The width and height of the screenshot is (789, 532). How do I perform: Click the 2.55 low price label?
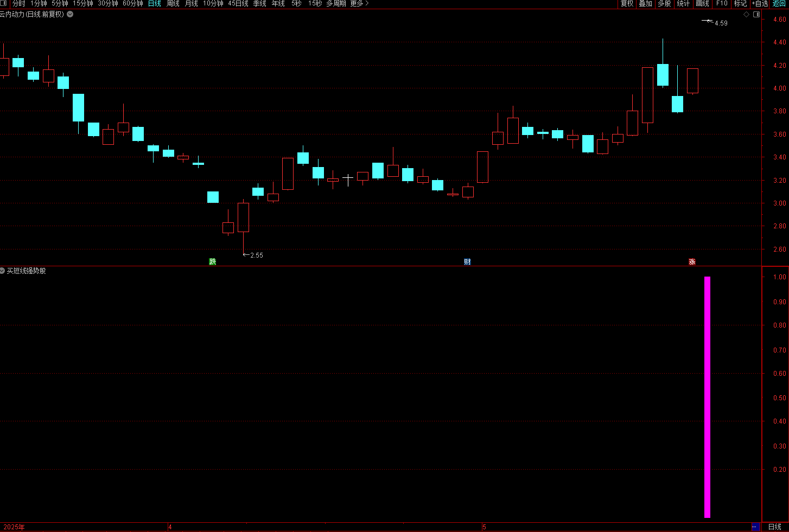pos(257,255)
